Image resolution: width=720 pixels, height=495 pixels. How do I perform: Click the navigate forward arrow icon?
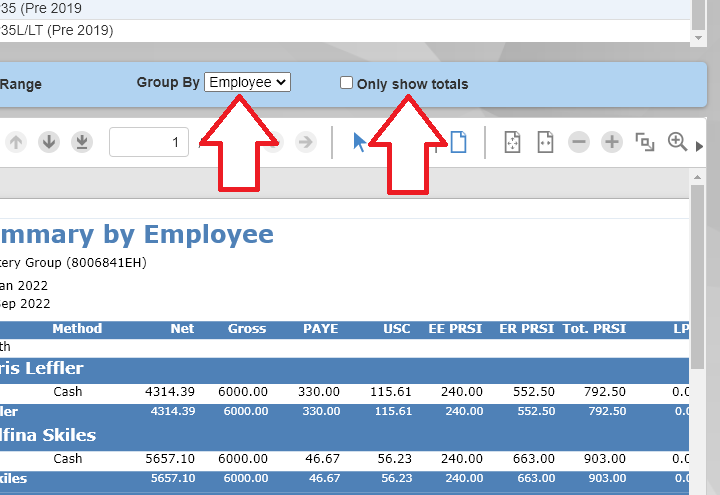coord(306,142)
